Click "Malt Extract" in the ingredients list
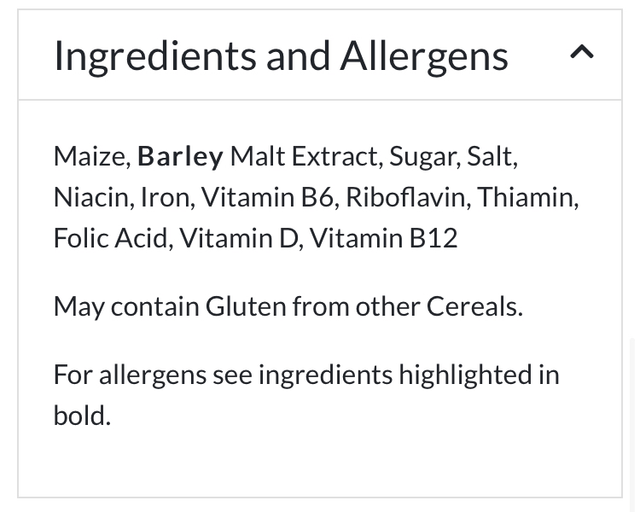The height and width of the screenshot is (512, 640). [x=304, y=157]
